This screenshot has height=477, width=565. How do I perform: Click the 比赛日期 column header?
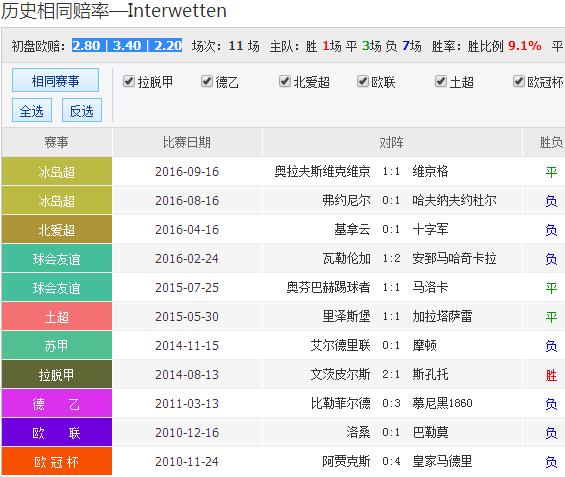point(187,142)
